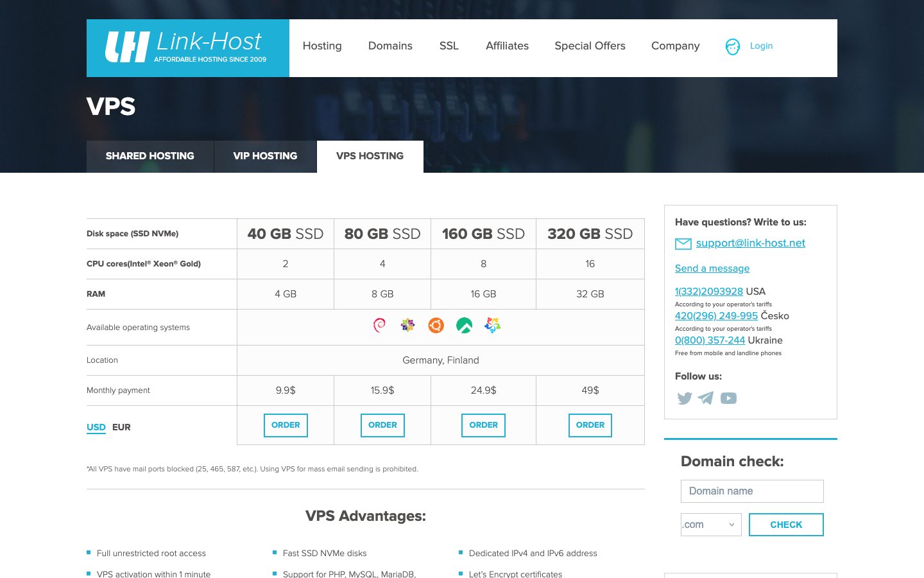Viewport: 924px width, 578px height.
Task: Switch to the VIP Hosting tab
Action: (265, 156)
